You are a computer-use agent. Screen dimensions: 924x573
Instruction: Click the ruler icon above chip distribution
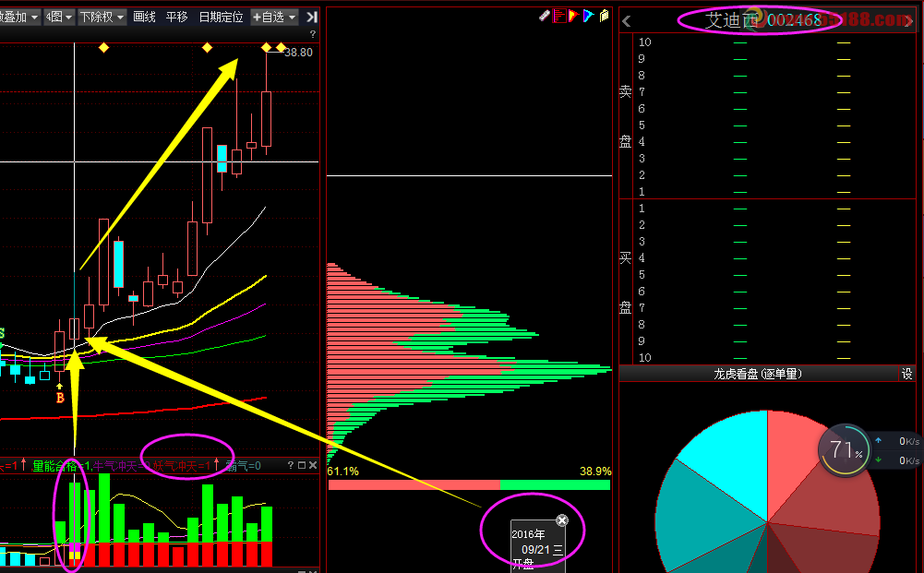(x=545, y=16)
